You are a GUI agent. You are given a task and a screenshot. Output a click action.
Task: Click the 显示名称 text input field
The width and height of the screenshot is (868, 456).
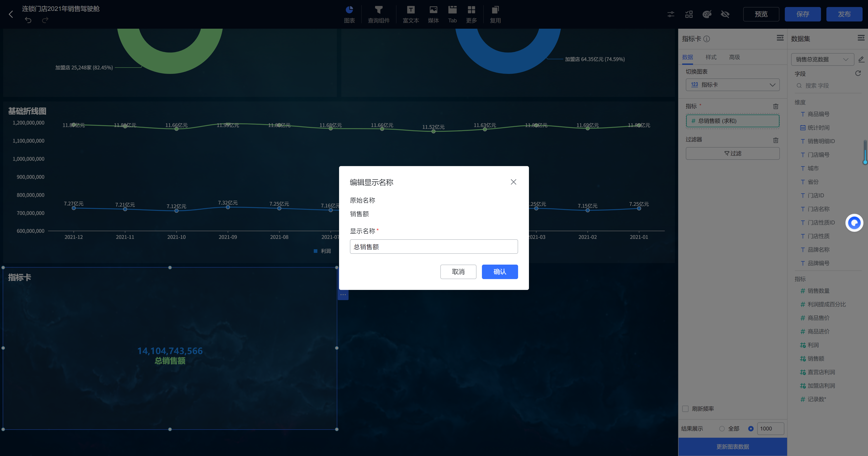coord(433,247)
